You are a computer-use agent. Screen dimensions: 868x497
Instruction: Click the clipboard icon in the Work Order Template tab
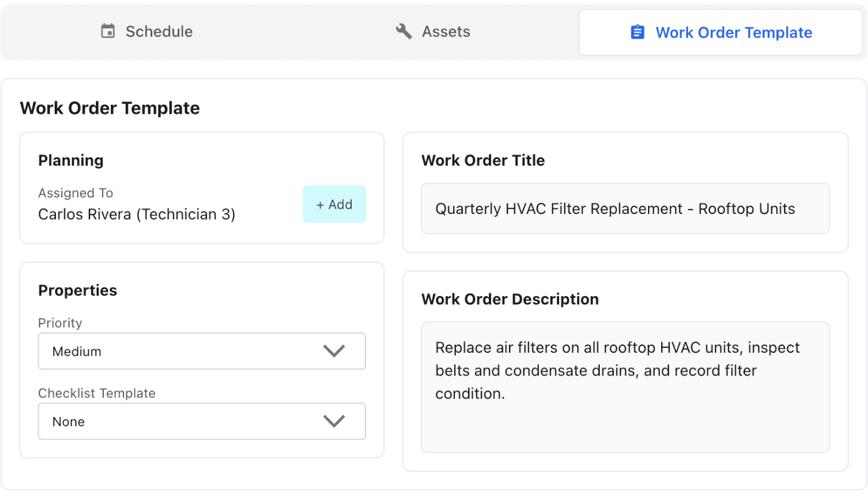coord(637,32)
